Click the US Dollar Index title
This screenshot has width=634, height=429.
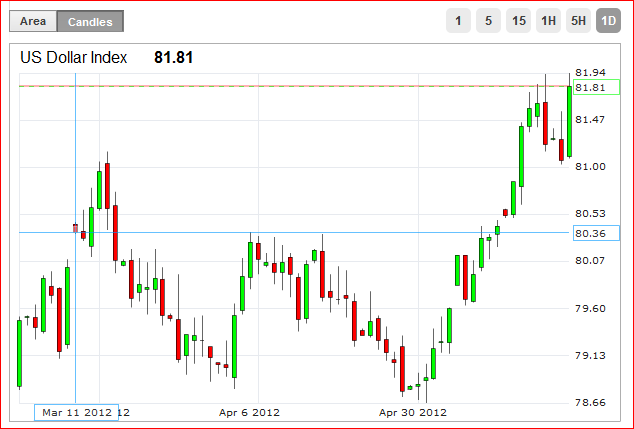pyautogui.click(x=74, y=57)
